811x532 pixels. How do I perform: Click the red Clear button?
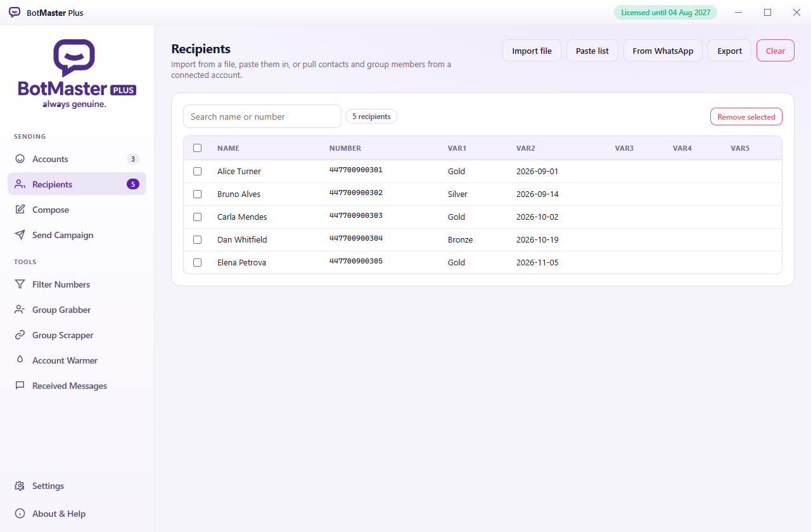tap(776, 51)
